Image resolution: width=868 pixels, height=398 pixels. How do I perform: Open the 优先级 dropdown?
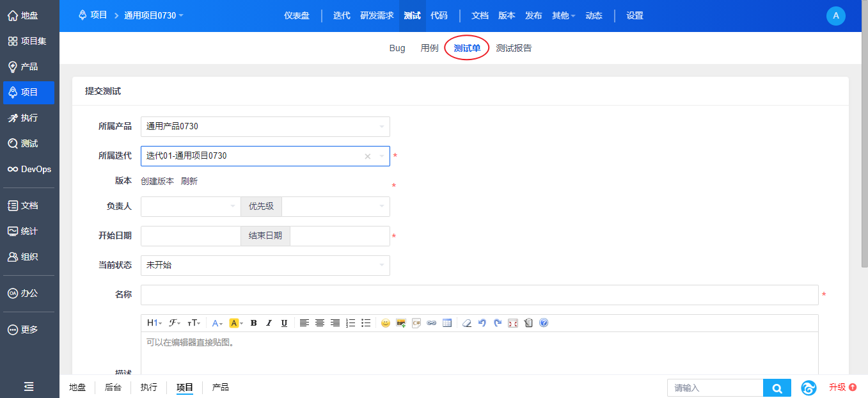pos(335,207)
